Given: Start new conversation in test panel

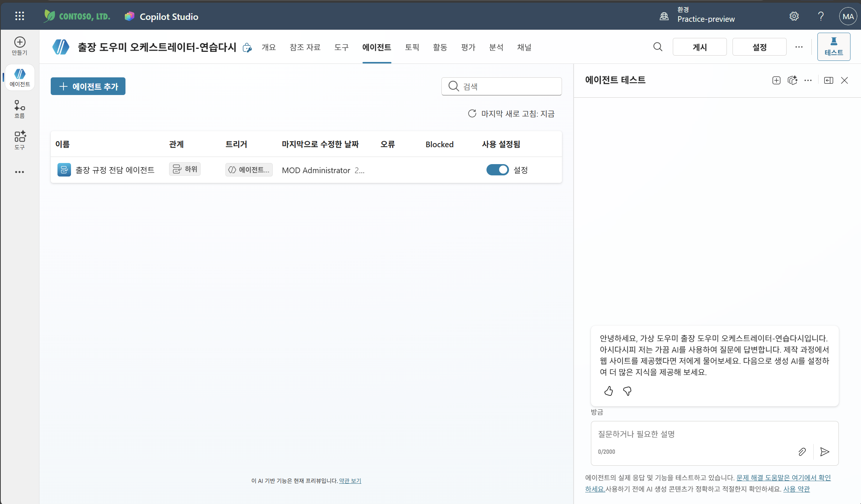Looking at the screenshot, I should coord(776,80).
